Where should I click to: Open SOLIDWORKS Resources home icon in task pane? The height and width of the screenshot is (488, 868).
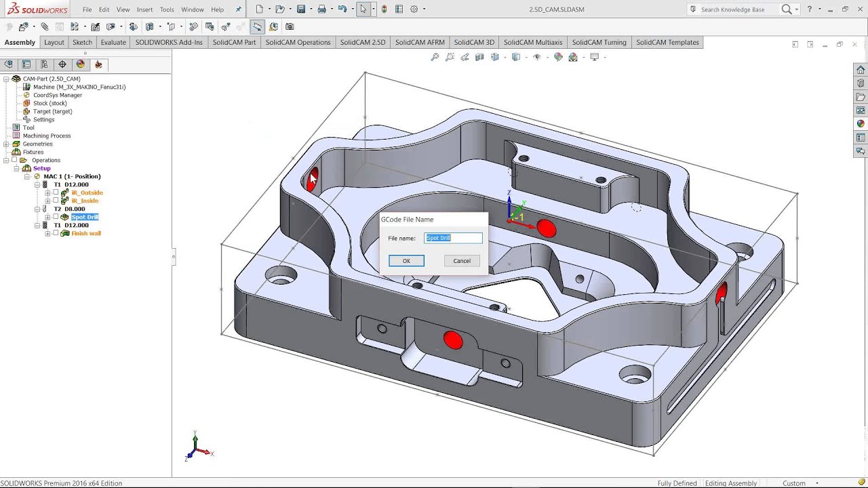(861, 70)
